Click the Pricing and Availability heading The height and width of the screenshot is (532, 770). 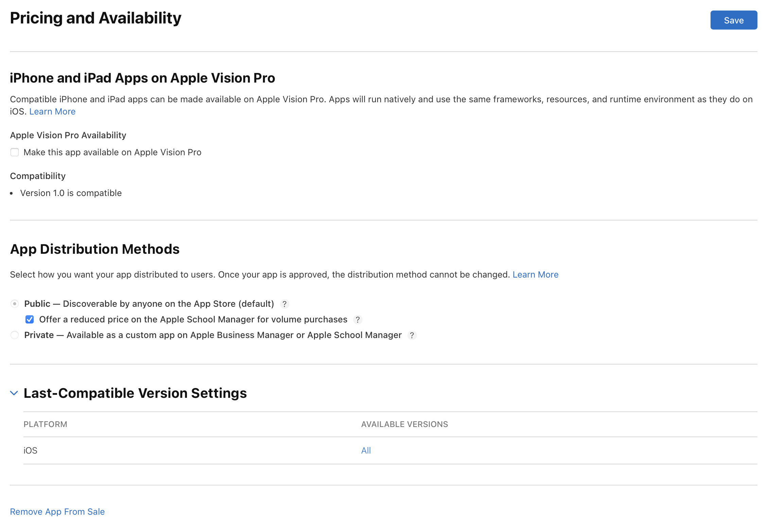point(95,18)
